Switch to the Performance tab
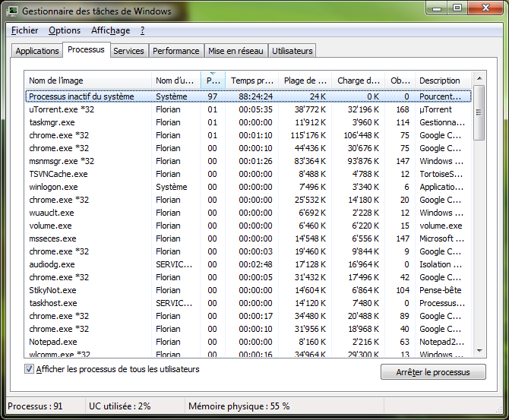Screen dimensions: 509x420 pyautogui.click(x=175, y=51)
